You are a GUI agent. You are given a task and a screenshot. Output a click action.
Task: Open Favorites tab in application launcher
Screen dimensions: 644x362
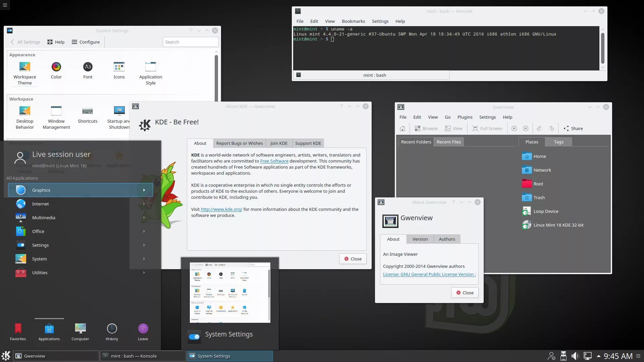click(x=18, y=332)
